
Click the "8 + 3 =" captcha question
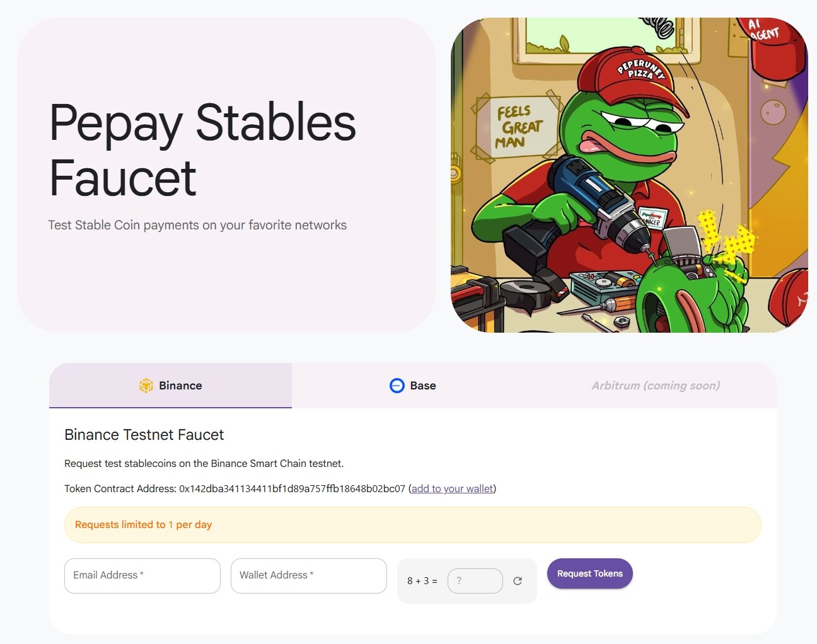(422, 581)
